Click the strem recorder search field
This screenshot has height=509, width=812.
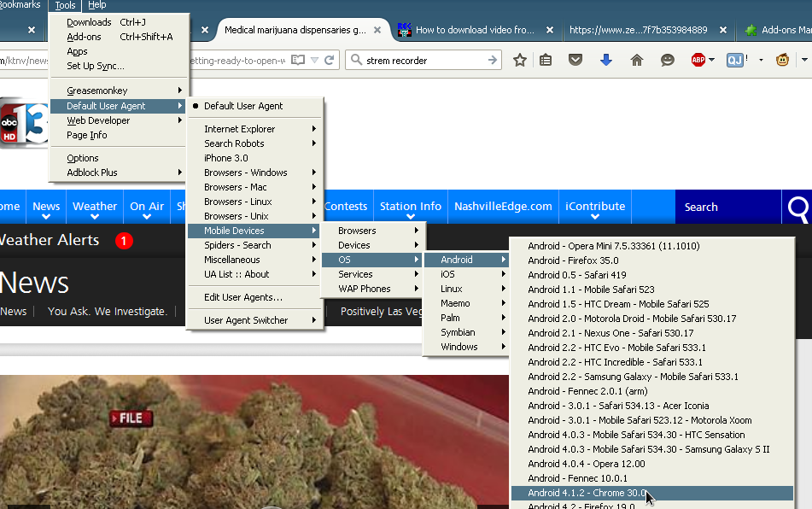coord(424,60)
